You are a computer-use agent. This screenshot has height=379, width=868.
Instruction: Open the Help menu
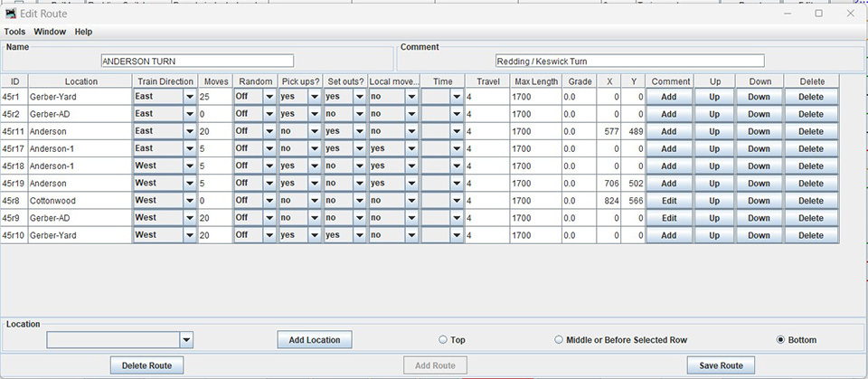point(83,32)
